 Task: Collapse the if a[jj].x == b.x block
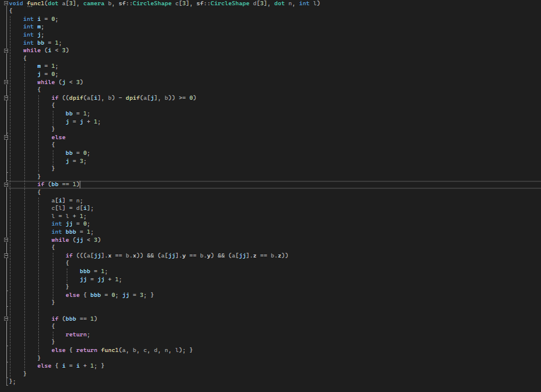[x=6, y=256]
